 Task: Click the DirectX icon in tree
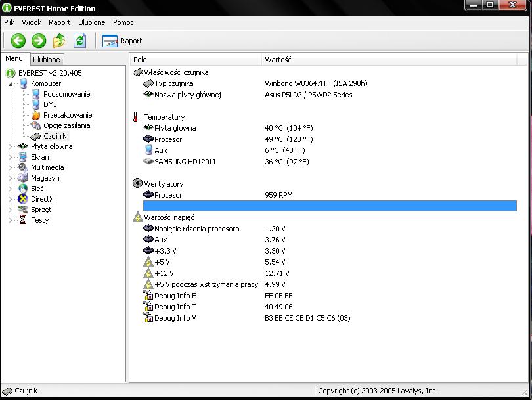(x=23, y=199)
